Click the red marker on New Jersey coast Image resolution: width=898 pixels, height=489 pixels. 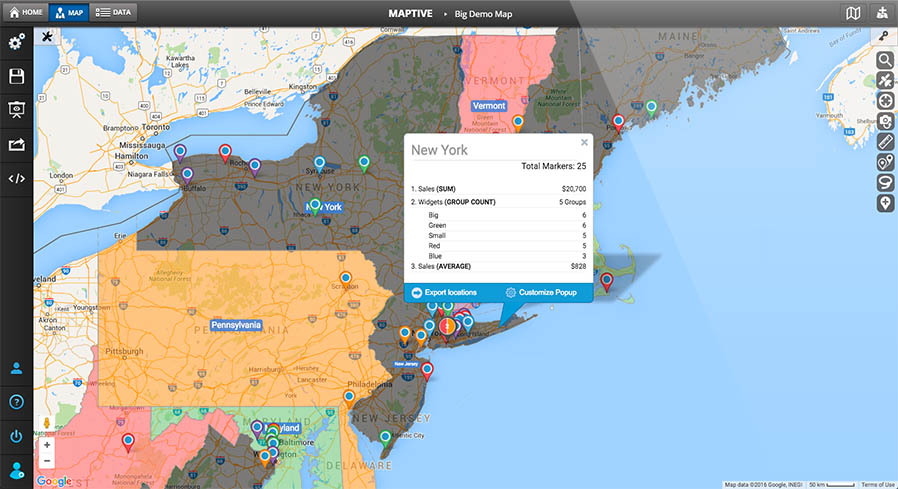coord(427,372)
